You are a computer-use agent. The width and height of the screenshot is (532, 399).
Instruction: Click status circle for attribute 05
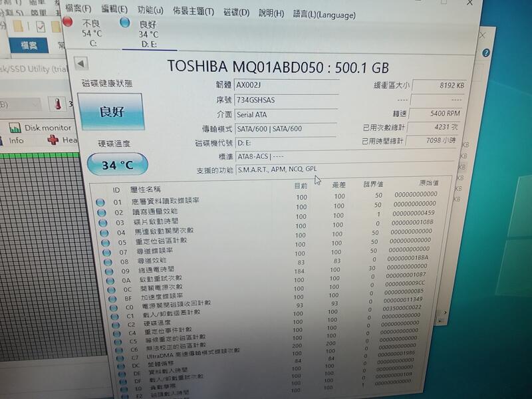[x=106, y=243]
